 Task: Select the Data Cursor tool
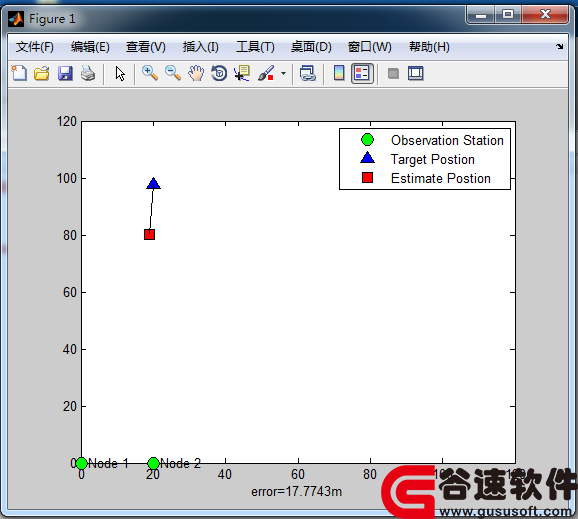242,73
